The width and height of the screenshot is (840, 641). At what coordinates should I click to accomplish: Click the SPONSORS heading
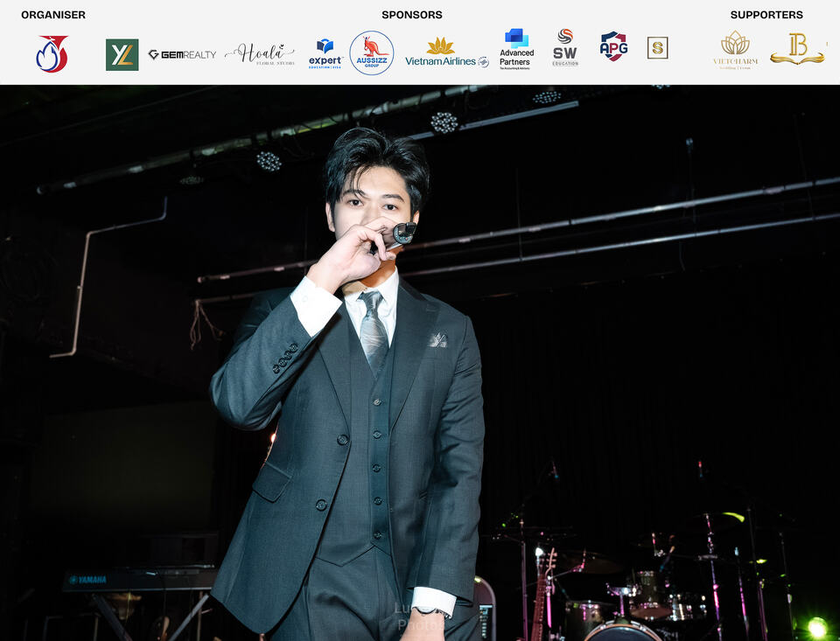tap(412, 15)
